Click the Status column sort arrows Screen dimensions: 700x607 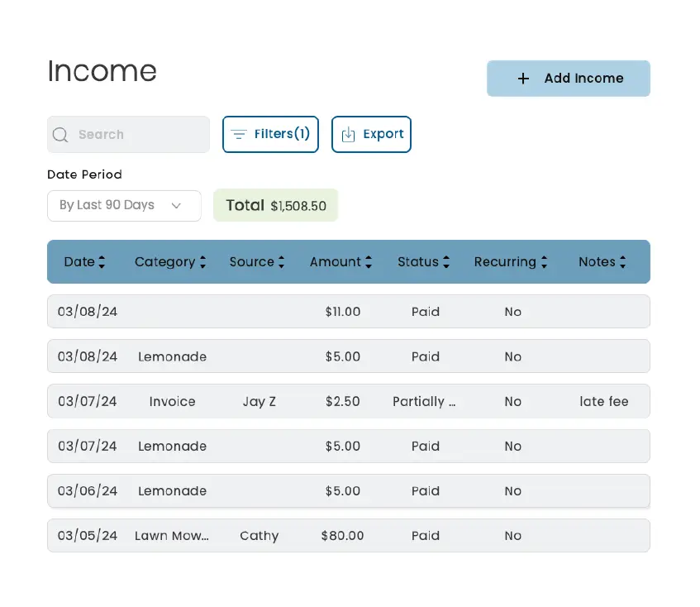click(445, 262)
